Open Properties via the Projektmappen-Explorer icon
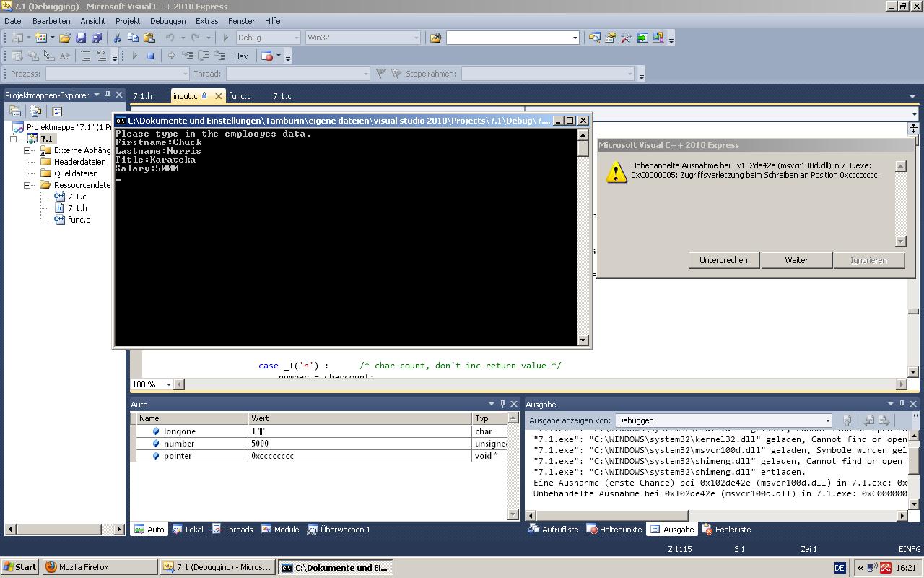924x578 pixels. 58,111
